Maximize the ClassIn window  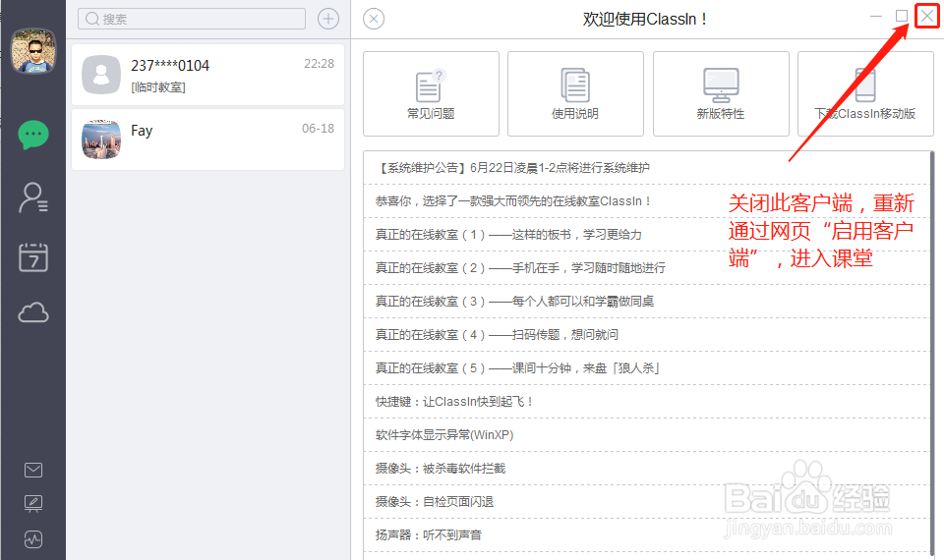(x=902, y=17)
